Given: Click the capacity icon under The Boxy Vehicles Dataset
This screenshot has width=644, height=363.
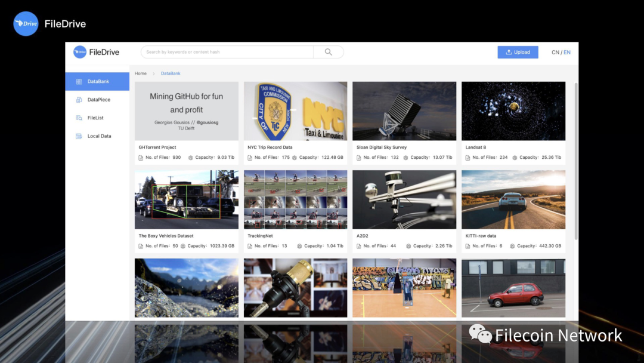Looking at the screenshot, I should [x=183, y=246].
